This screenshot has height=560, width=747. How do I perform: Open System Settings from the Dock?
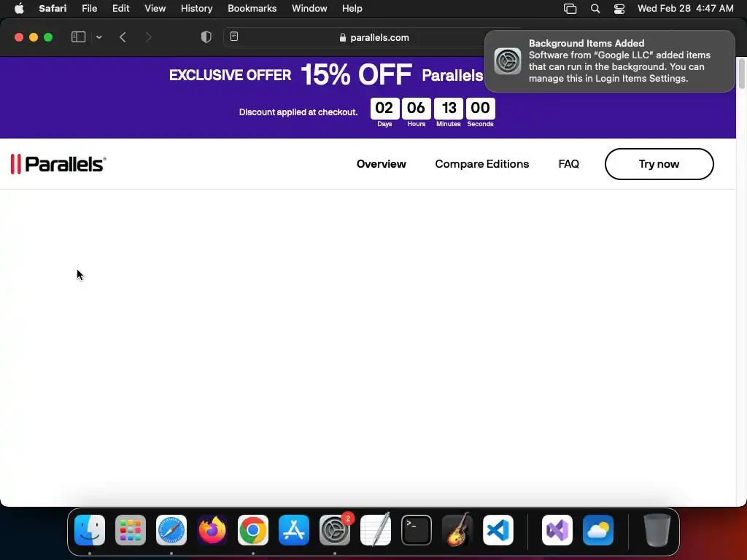click(x=334, y=529)
